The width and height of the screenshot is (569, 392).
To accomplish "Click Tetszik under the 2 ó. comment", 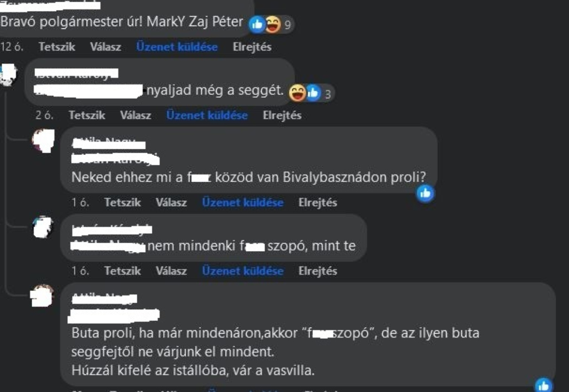I will coord(87,115).
